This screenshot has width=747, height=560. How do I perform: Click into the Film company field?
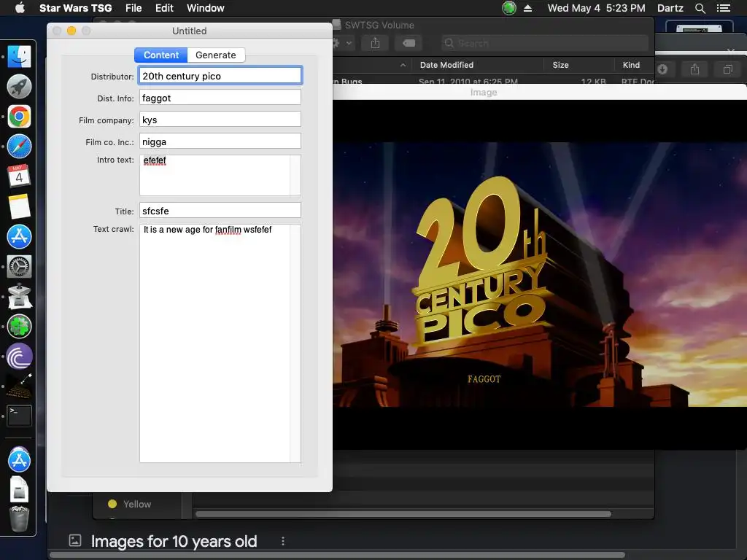pyautogui.click(x=220, y=120)
